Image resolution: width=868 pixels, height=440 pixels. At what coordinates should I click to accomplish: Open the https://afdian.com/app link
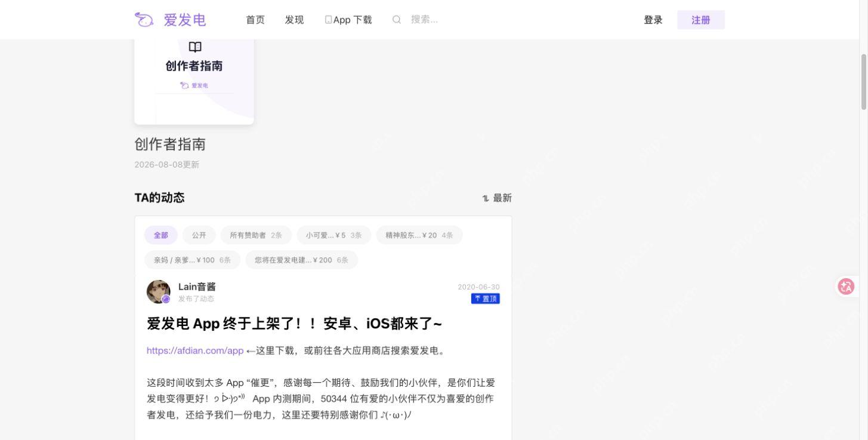pos(195,351)
